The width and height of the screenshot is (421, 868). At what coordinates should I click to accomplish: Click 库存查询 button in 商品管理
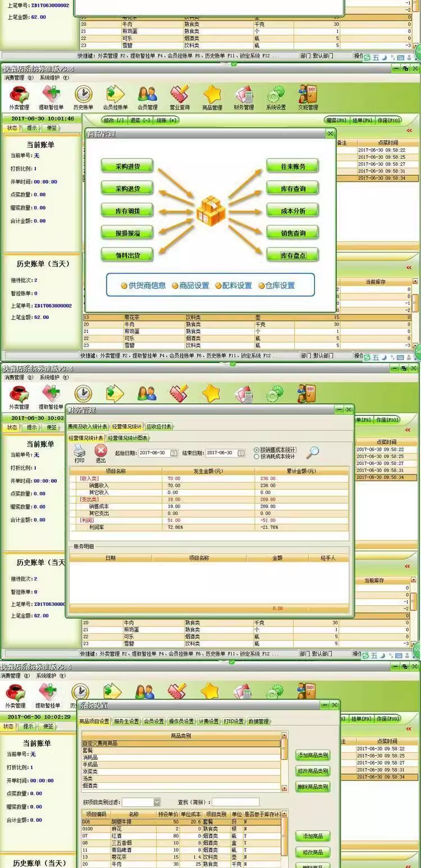point(292,189)
